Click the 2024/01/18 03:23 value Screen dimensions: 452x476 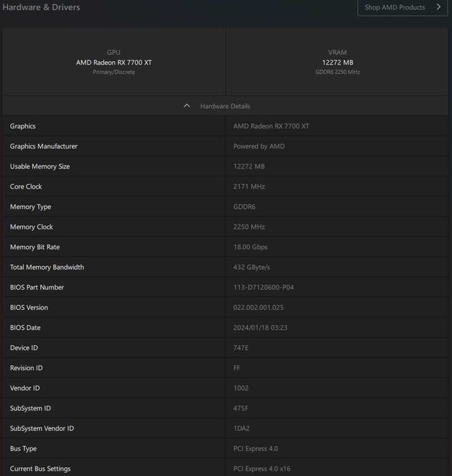pos(260,328)
